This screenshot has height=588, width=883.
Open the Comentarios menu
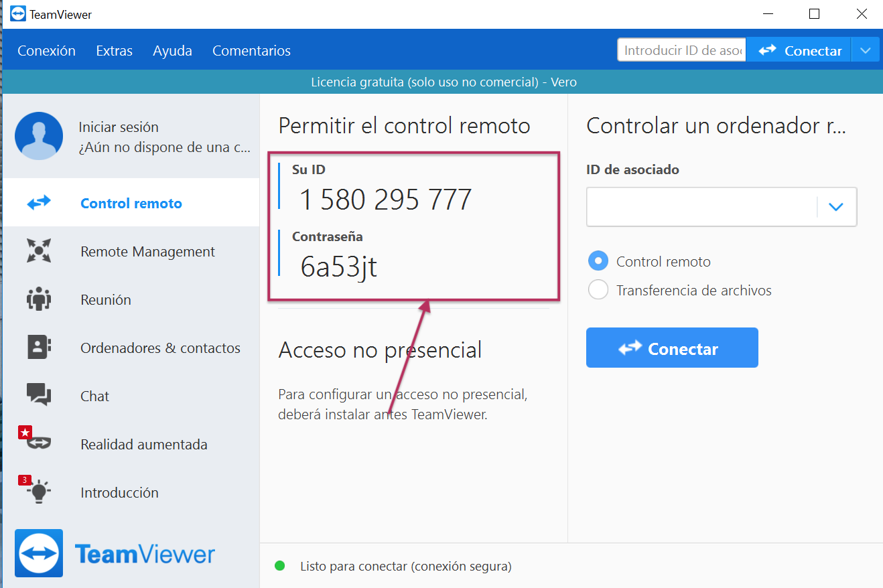251,50
